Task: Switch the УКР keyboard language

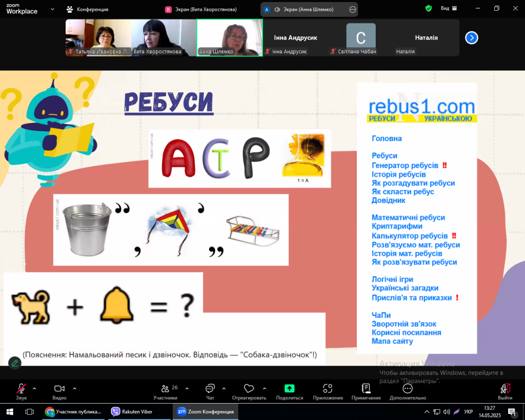Action: click(x=469, y=412)
